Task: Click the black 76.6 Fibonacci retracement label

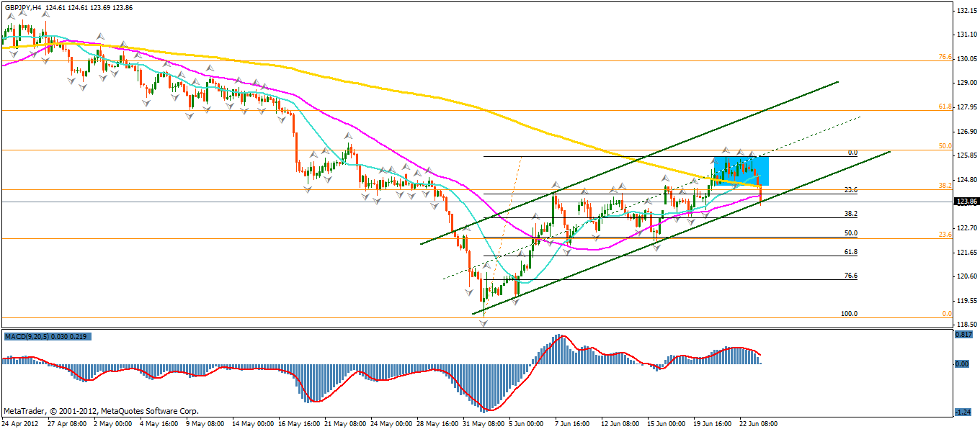Action: click(850, 276)
